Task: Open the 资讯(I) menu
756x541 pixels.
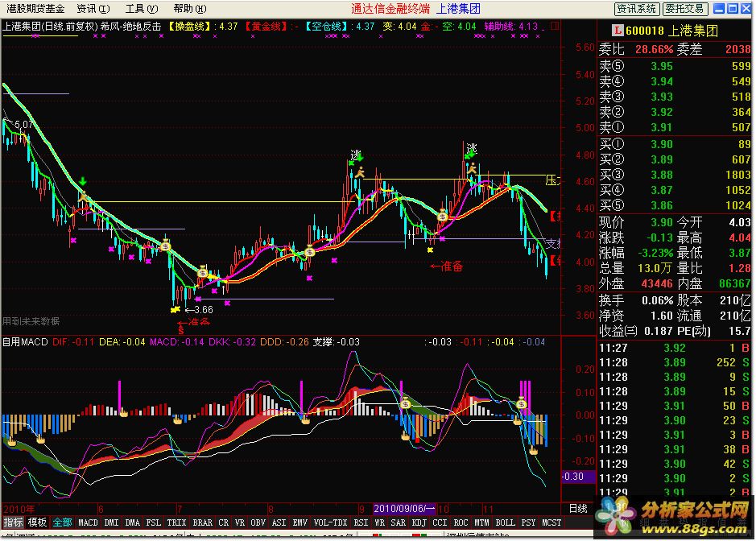Action: point(93,9)
